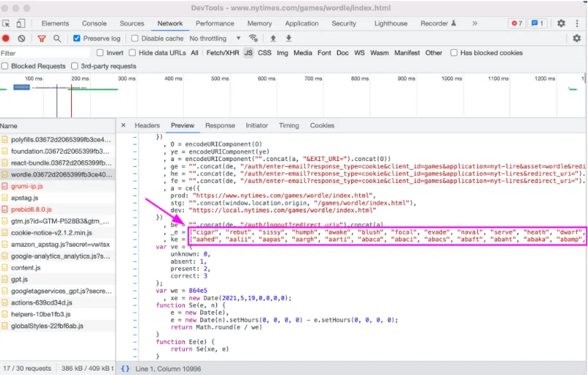
Task: Toggle the device toolbar icon
Action: point(21,23)
